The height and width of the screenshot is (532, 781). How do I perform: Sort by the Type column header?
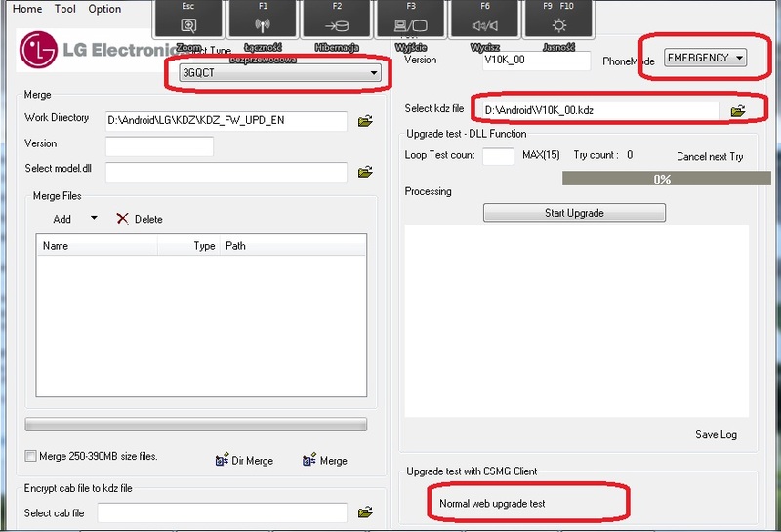[x=188, y=246]
